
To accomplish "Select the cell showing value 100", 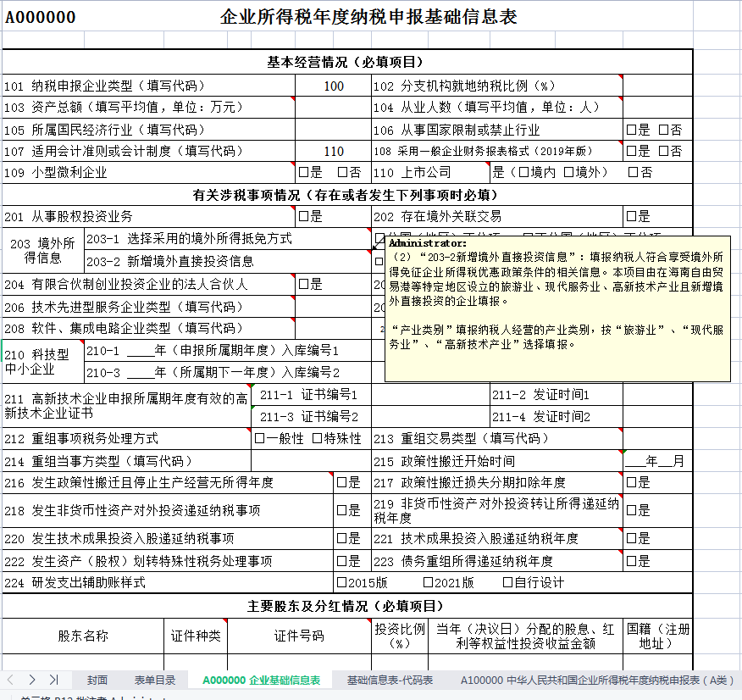I will click(x=334, y=86).
